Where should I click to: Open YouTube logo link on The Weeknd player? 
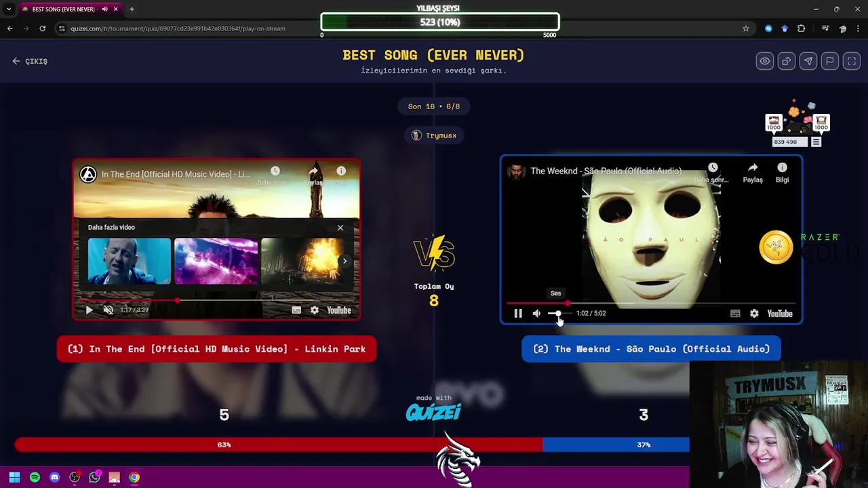click(x=780, y=314)
